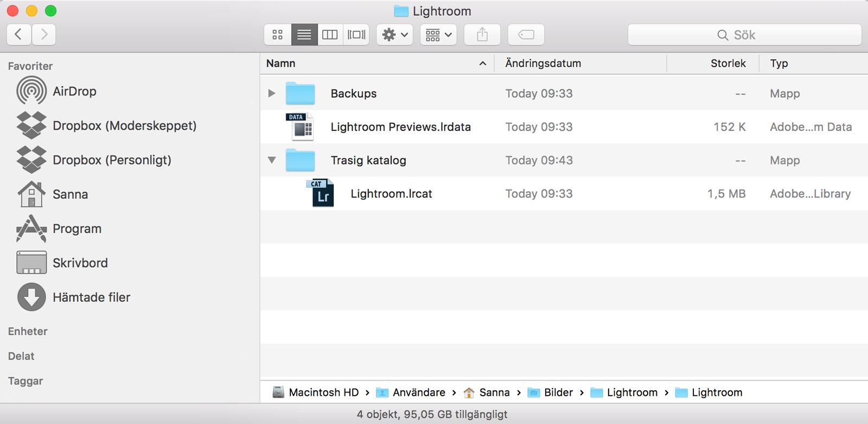Switch to list view
Image resolution: width=868 pixels, height=424 pixels.
pyautogui.click(x=304, y=35)
